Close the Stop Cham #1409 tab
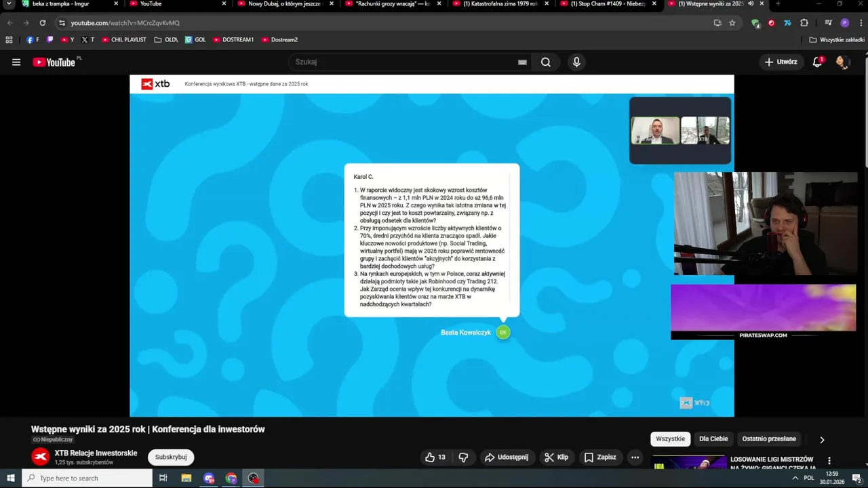 (654, 4)
